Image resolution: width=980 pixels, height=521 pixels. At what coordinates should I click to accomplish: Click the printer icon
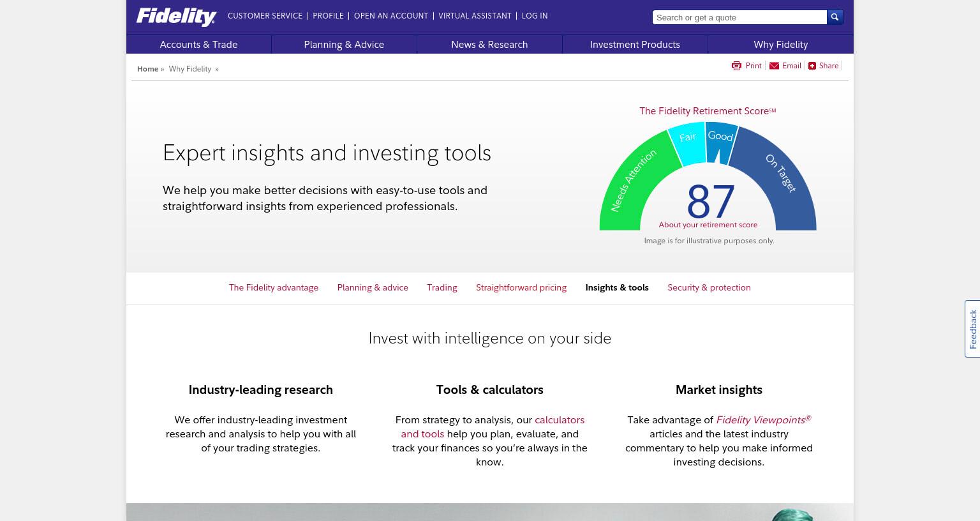tap(736, 66)
